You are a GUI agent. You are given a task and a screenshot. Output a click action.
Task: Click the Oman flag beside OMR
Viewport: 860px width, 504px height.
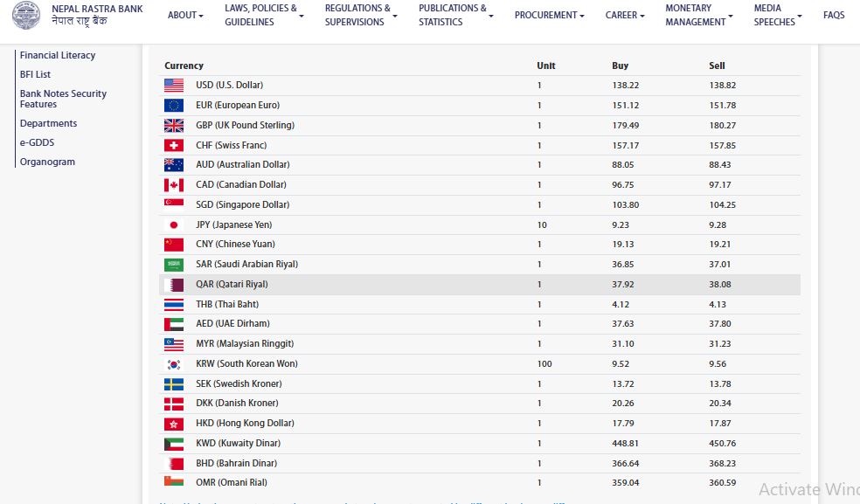coord(174,481)
